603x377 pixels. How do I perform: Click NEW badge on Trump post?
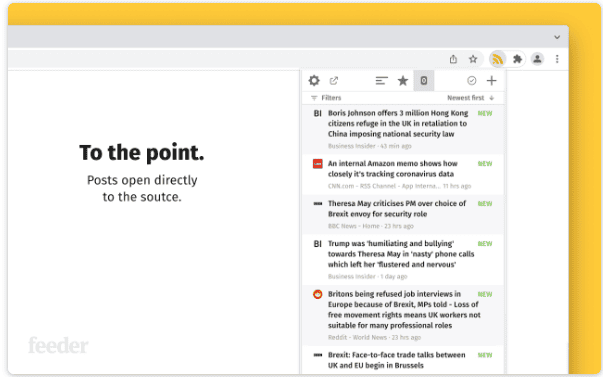pos(485,244)
